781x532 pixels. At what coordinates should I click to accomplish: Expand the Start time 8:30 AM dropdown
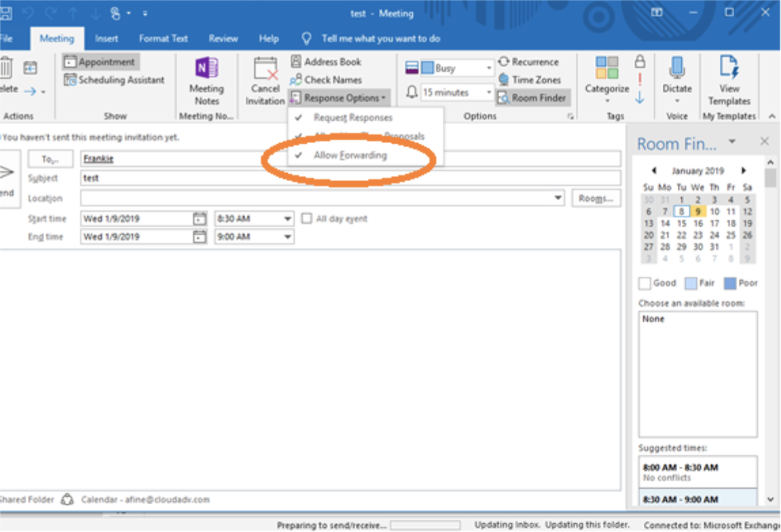click(x=287, y=218)
